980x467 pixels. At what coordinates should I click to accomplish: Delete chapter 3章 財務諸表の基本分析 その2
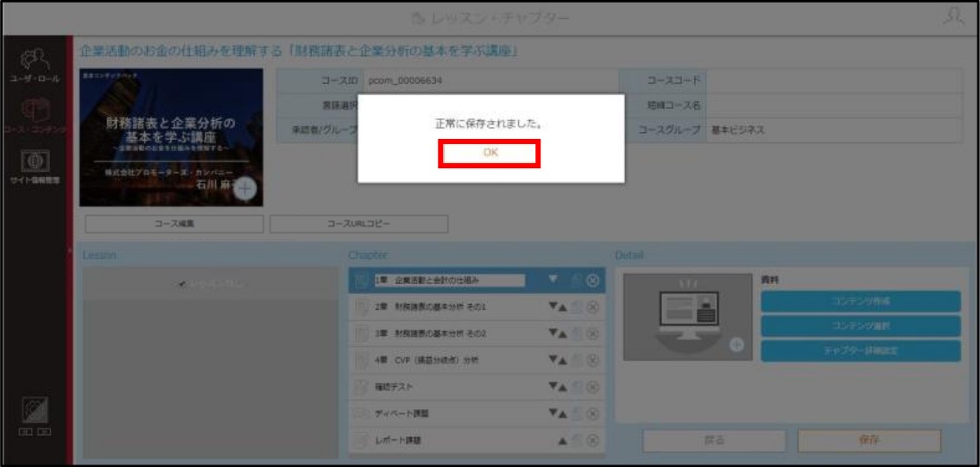[592, 334]
